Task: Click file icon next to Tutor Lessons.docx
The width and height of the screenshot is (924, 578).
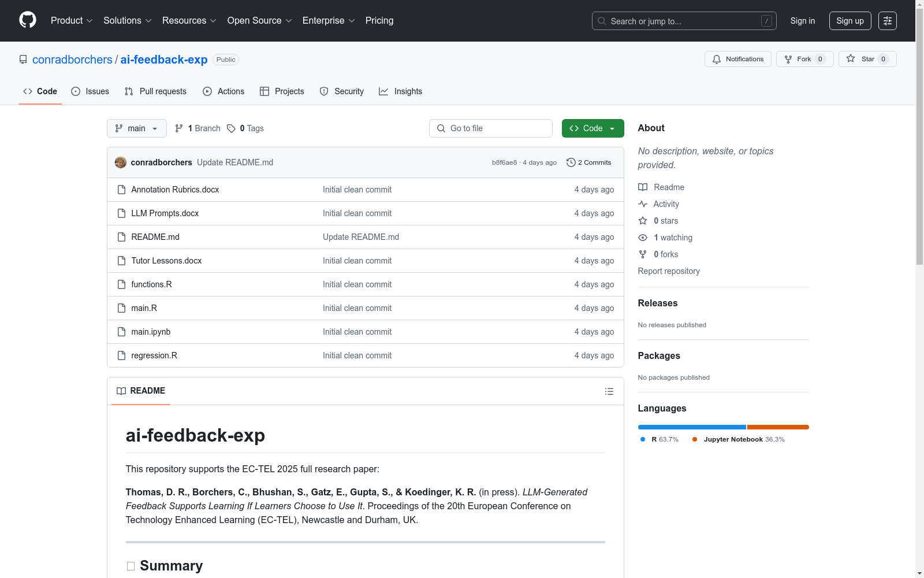Action: pos(121,261)
